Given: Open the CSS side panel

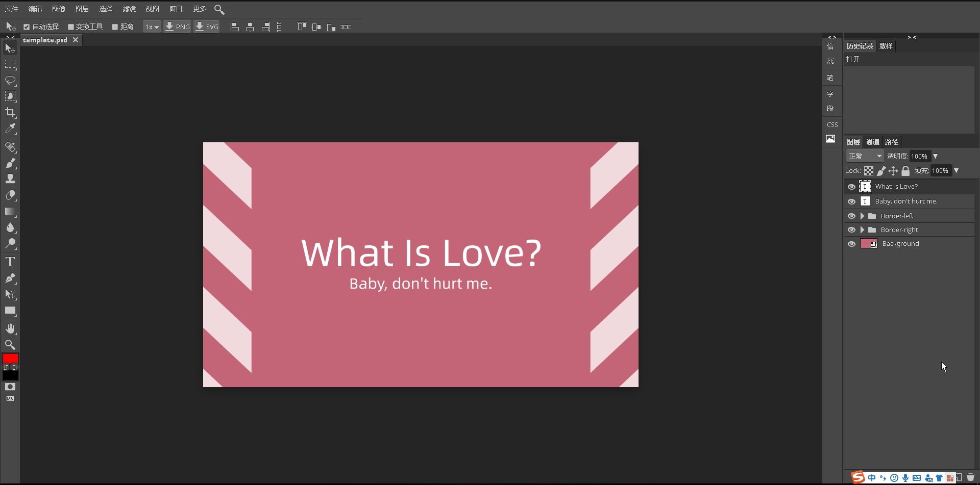Looking at the screenshot, I should click(832, 124).
